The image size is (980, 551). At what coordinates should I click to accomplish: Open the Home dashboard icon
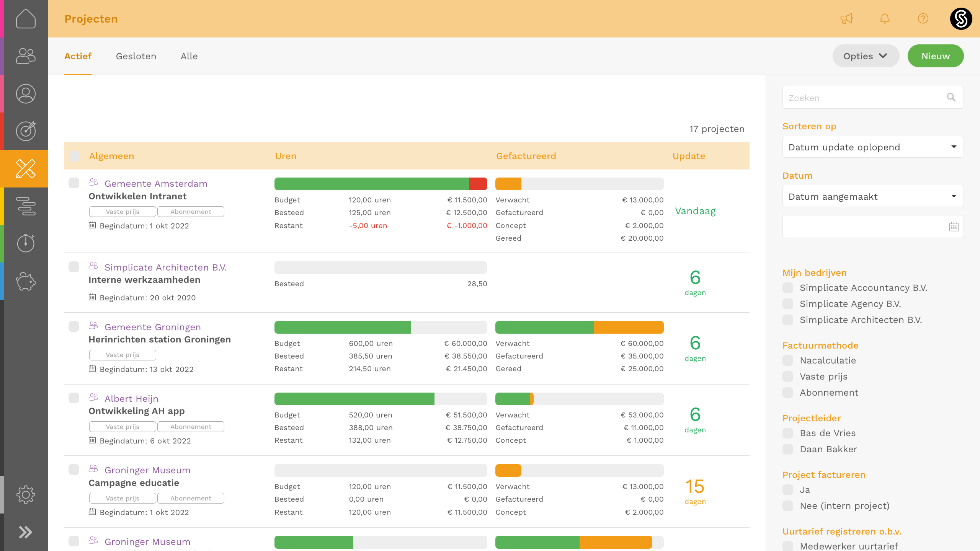25,18
